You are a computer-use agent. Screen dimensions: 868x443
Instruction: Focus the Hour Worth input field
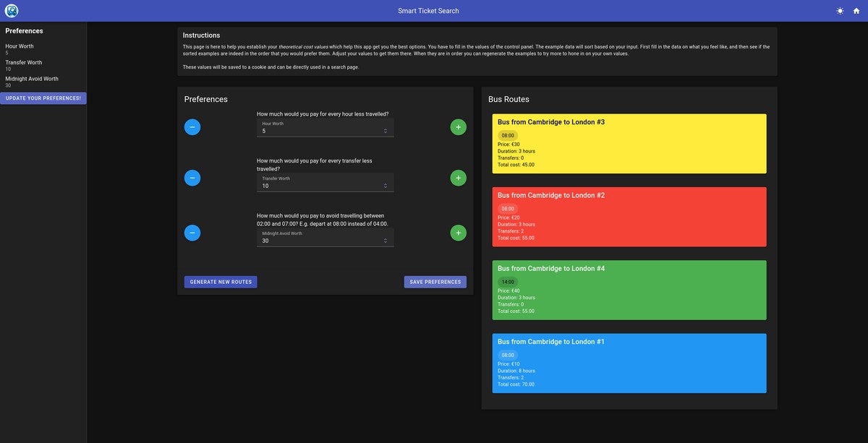coord(318,131)
